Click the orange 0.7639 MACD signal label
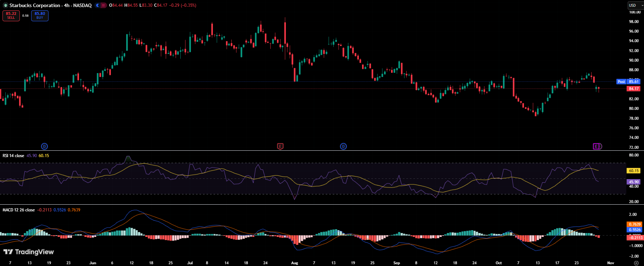Screen dimensions: 644x266 tap(634, 224)
